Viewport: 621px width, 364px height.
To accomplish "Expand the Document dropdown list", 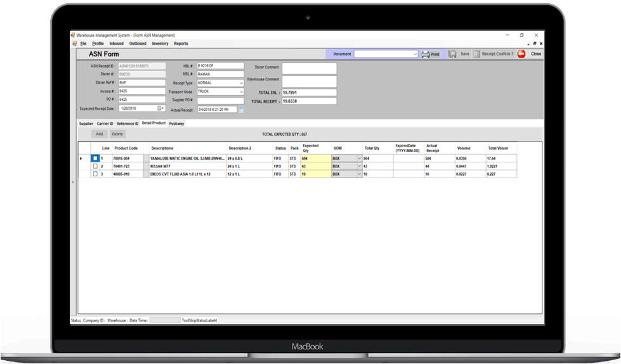I will coord(415,55).
